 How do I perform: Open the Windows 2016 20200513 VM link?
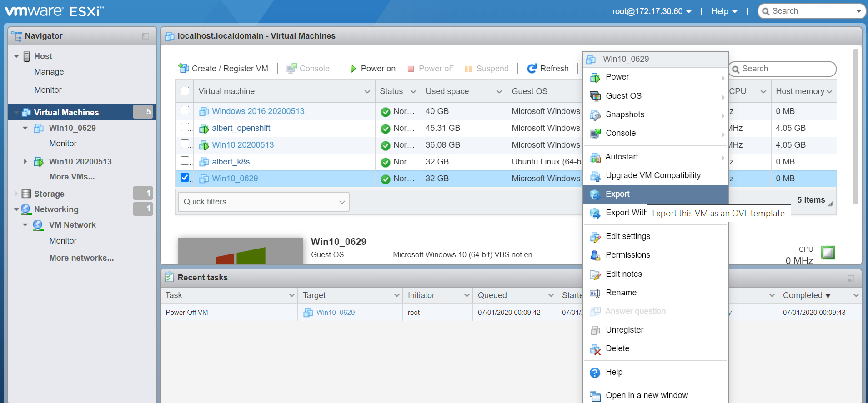tap(258, 111)
